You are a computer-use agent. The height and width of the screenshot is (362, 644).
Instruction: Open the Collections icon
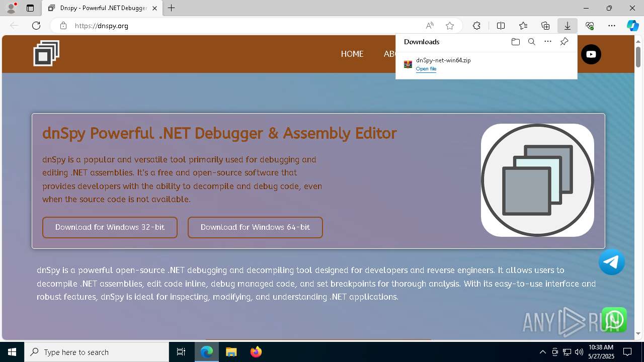pyautogui.click(x=545, y=26)
